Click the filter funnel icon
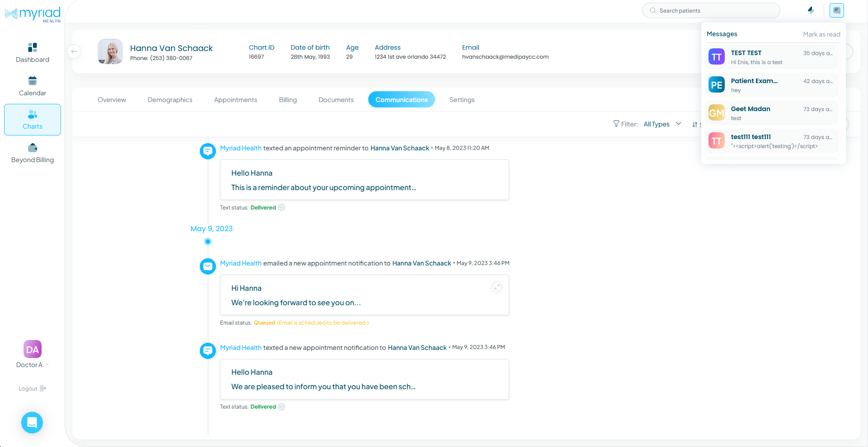The width and height of the screenshot is (868, 447). pyautogui.click(x=616, y=123)
